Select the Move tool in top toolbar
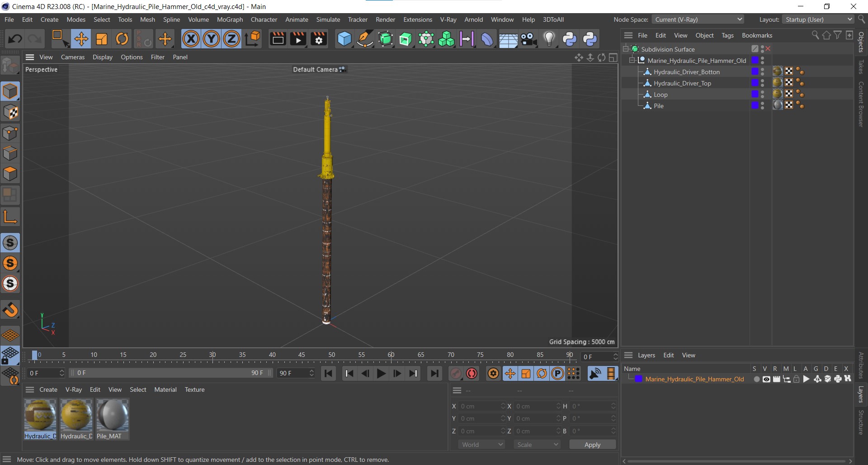 (x=81, y=39)
